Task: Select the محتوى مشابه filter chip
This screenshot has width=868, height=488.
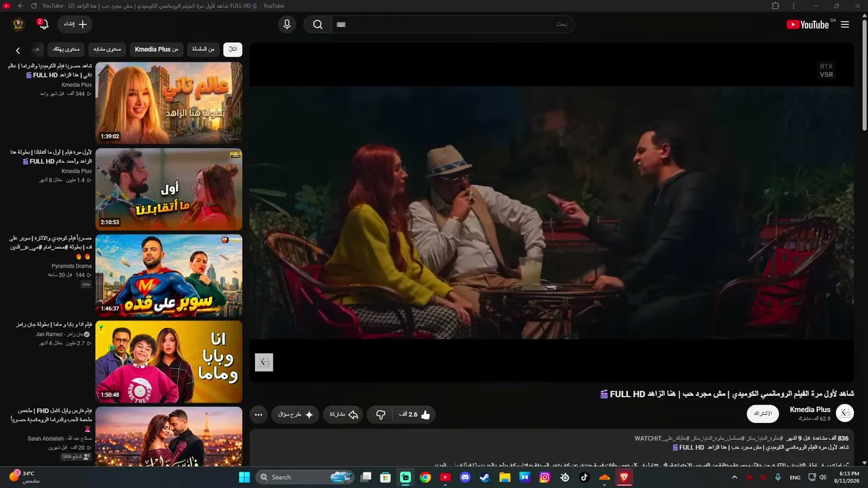Action: [x=107, y=49]
